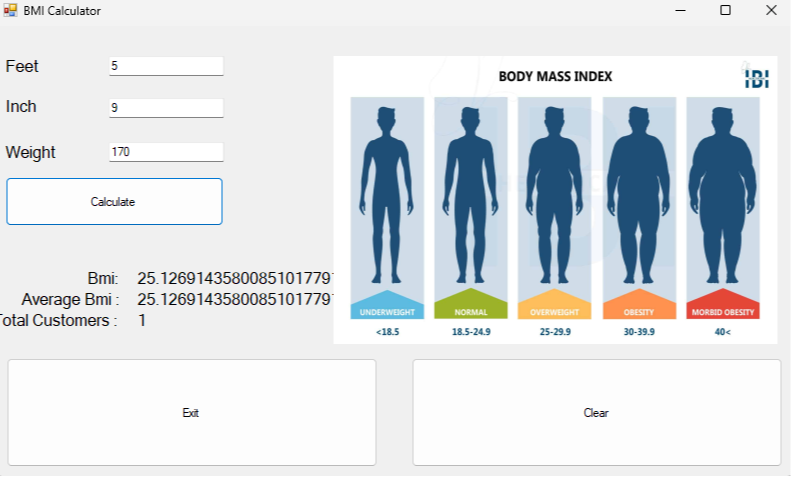Click the Average Bmi result value
The width and height of the screenshot is (791, 479).
point(234,299)
